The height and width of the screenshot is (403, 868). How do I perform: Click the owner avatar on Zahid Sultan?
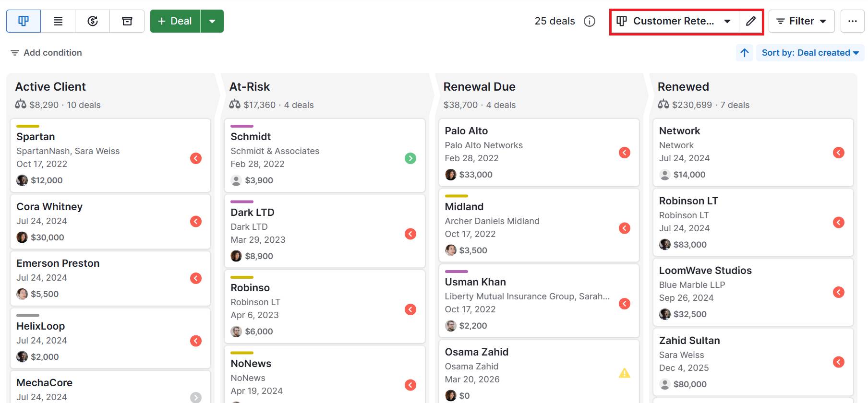[665, 384]
